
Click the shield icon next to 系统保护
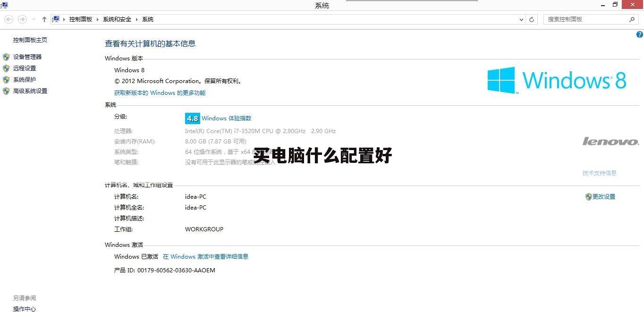click(x=6, y=80)
